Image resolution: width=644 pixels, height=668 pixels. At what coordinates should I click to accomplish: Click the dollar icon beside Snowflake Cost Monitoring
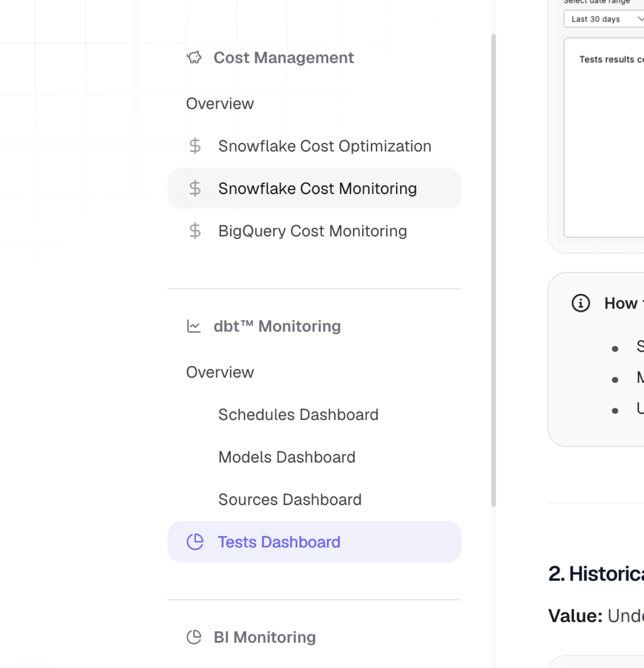click(195, 188)
